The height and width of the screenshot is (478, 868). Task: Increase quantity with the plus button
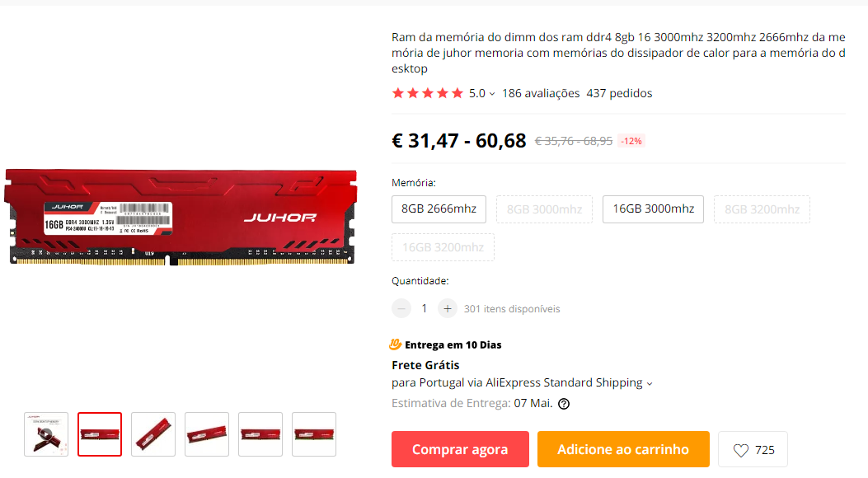[448, 308]
